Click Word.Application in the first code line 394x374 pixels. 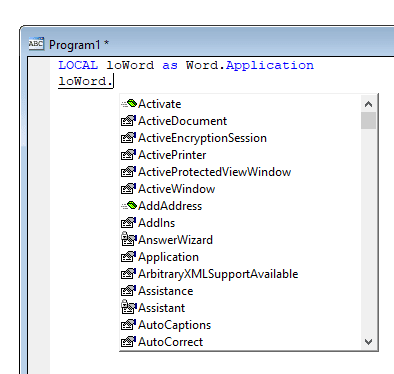(x=250, y=65)
